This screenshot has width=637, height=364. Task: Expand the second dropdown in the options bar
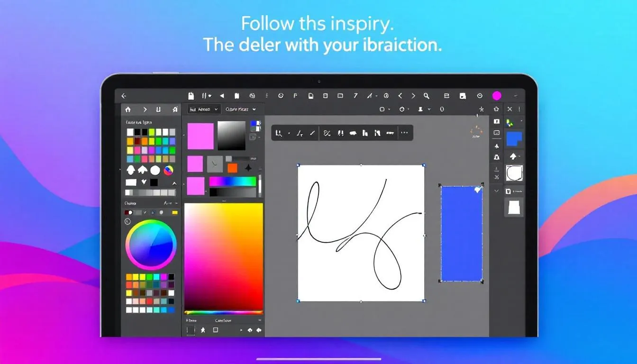pos(241,109)
